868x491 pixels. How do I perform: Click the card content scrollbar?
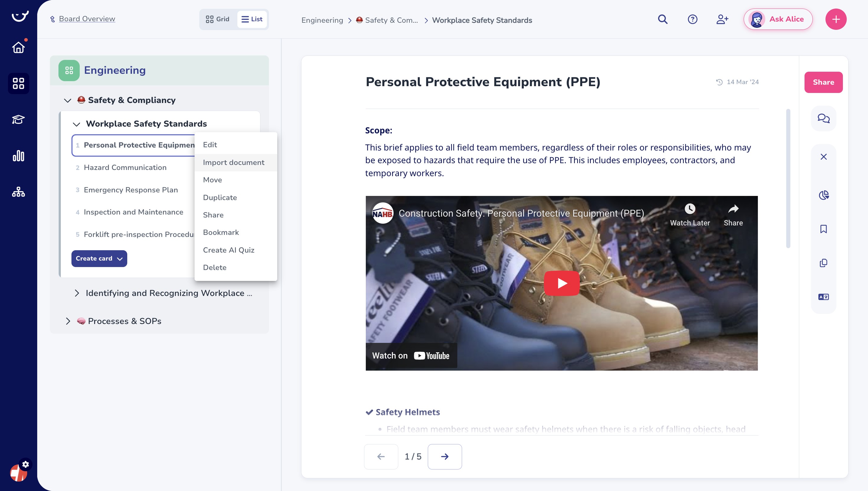point(788,179)
